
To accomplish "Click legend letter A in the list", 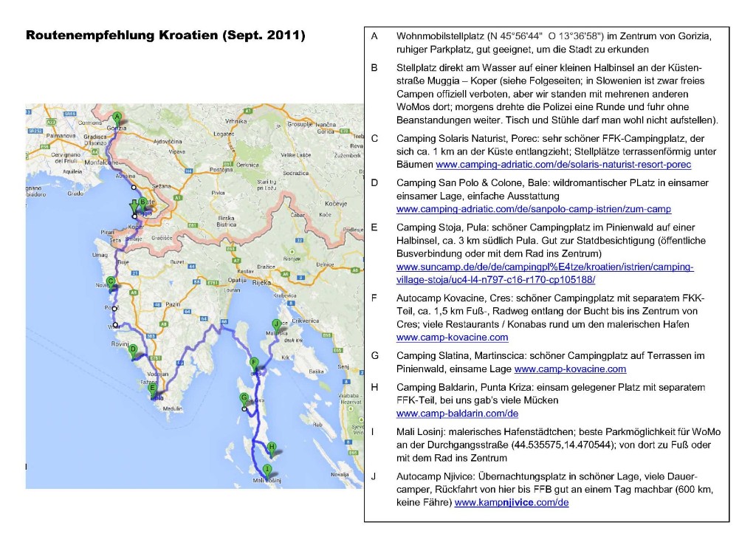I will [x=374, y=36].
